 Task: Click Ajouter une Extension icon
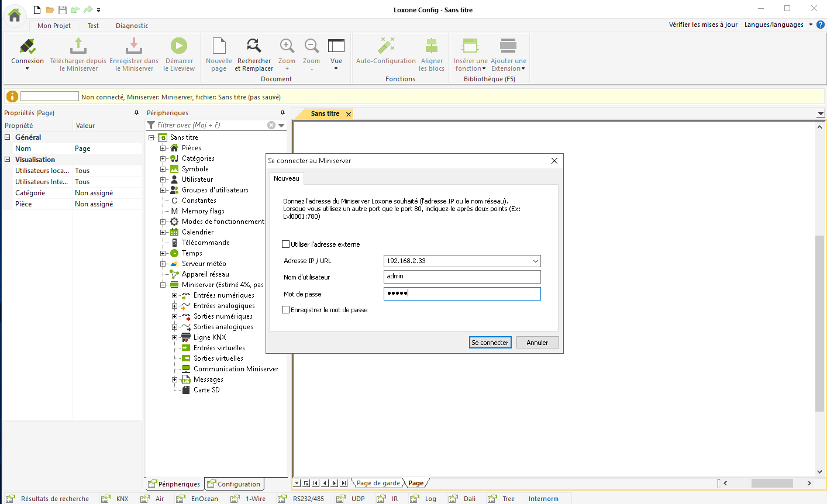click(508, 46)
